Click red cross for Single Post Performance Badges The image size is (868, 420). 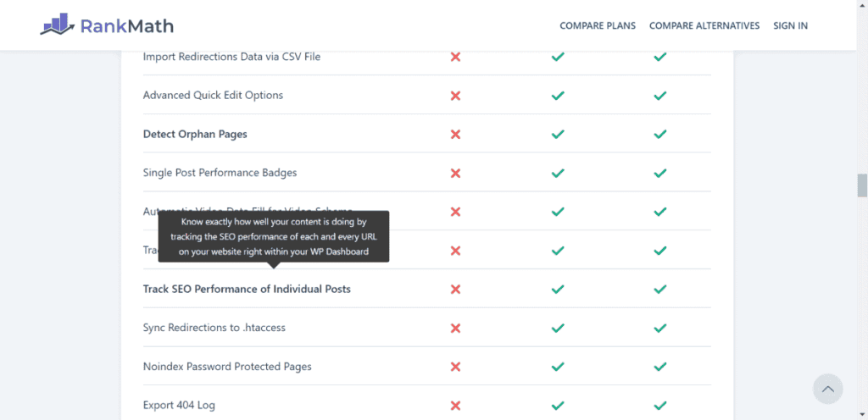pos(455,173)
